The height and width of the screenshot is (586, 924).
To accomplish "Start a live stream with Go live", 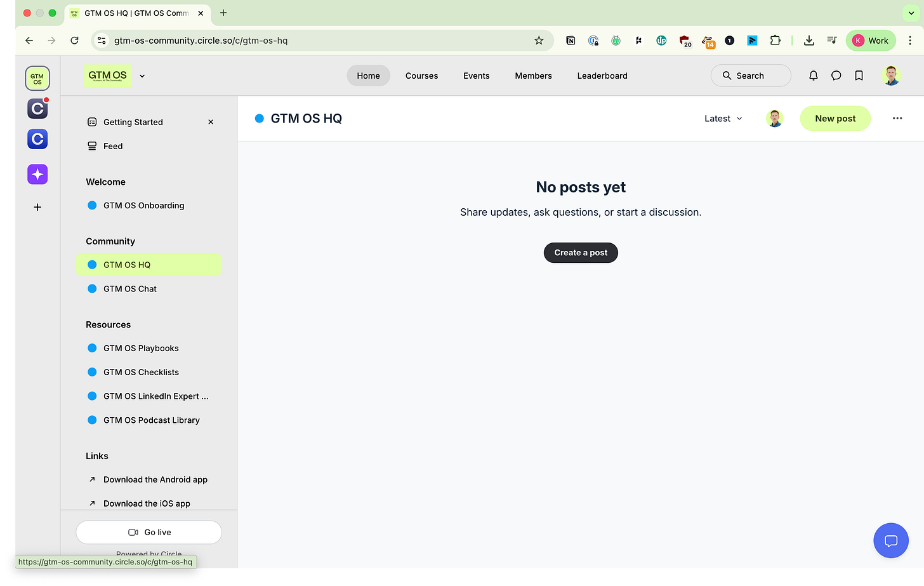I will pyautogui.click(x=149, y=532).
